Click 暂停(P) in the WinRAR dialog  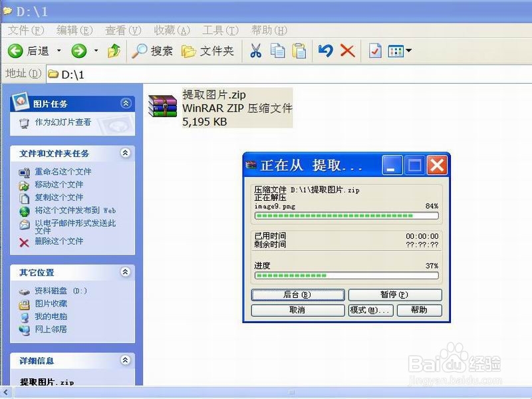tap(395, 295)
